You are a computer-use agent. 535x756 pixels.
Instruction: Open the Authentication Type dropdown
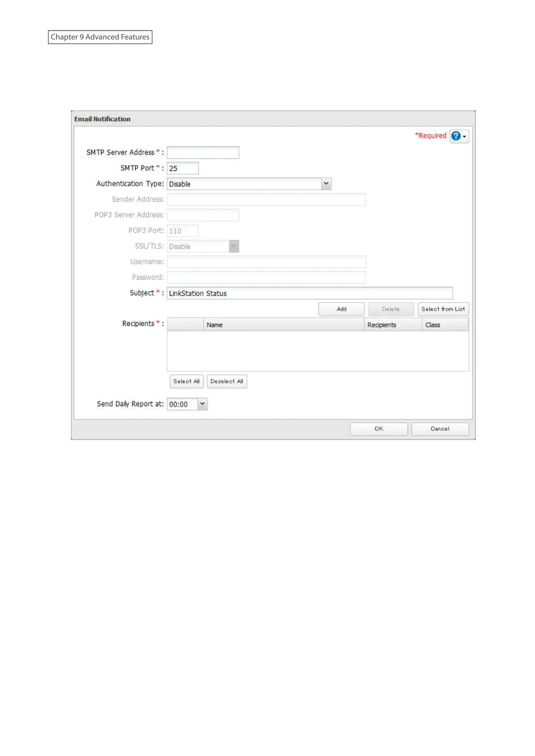click(249, 184)
